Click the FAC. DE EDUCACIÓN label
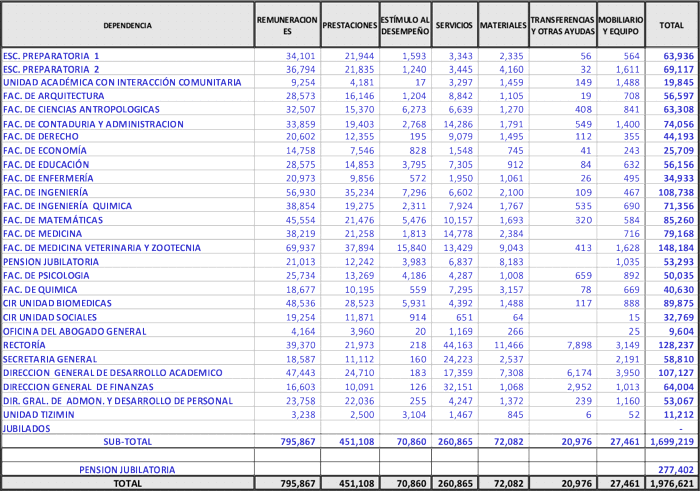This screenshot has height=491, width=700. click(46, 165)
